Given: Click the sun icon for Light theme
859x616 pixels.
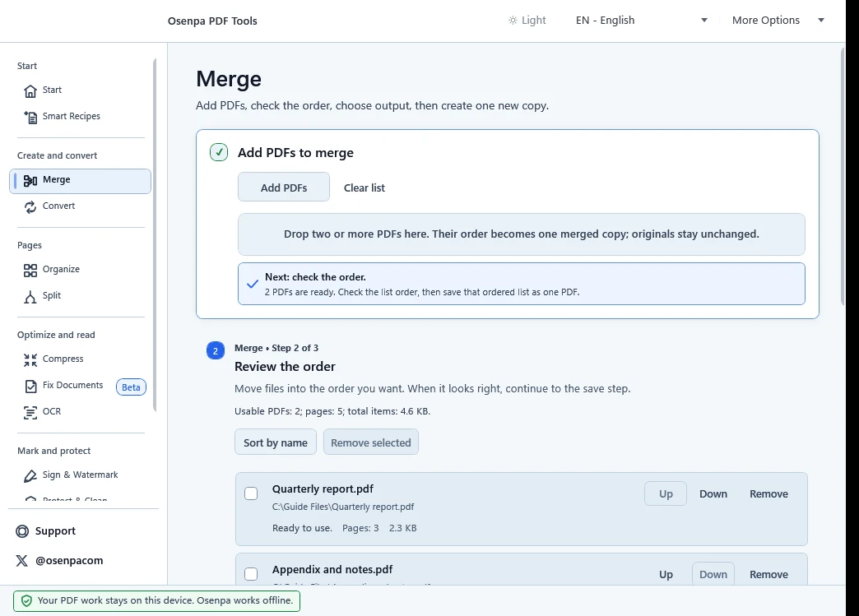Looking at the screenshot, I should click(513, 21).
